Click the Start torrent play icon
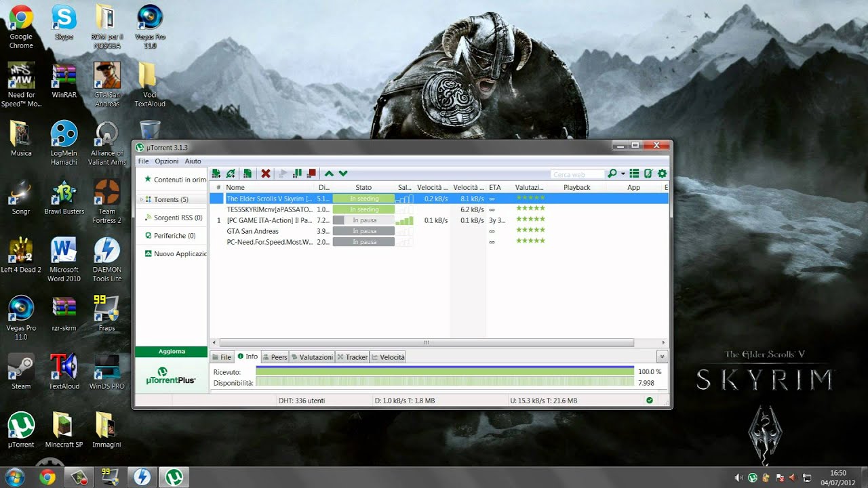Screen dimensions: 868x488 (283, 174)
